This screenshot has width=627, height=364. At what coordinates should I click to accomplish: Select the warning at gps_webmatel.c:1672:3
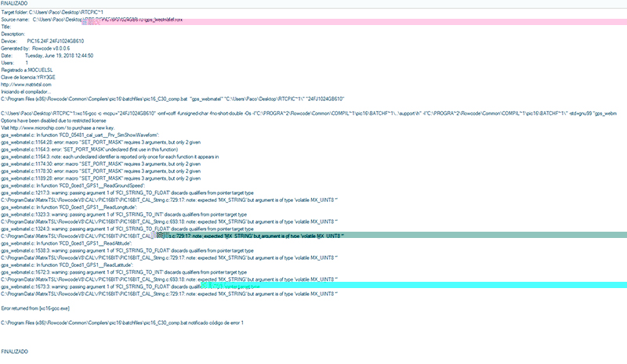pos(124,272)
